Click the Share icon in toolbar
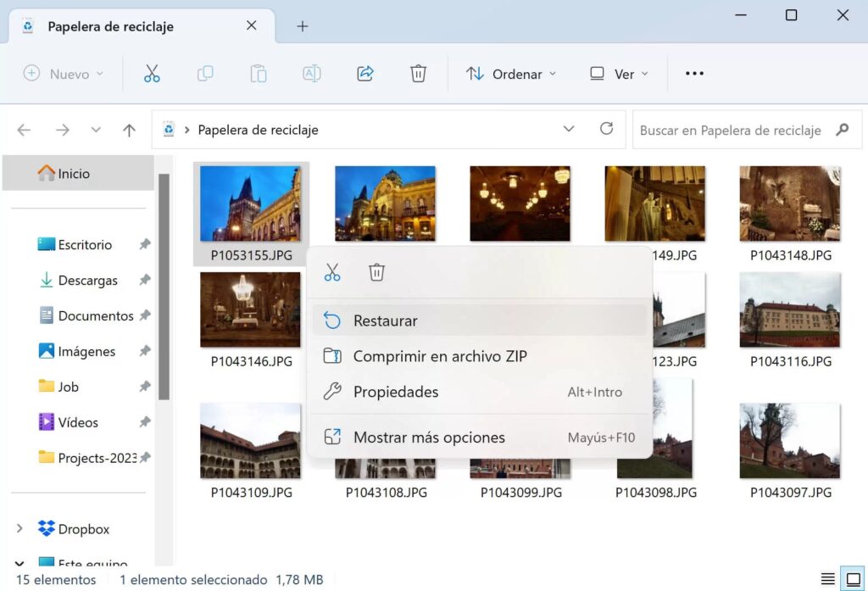The height and width of the screenshot is (591, 868). click(365, 74)
